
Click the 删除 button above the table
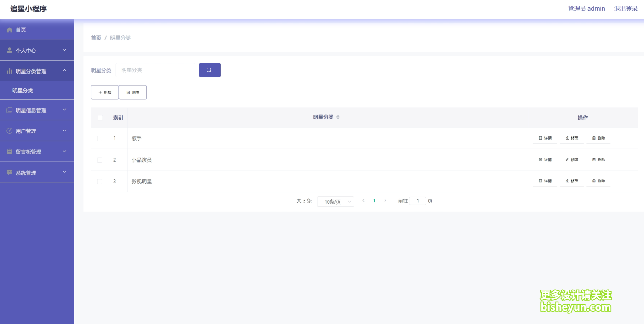point(132,92)
